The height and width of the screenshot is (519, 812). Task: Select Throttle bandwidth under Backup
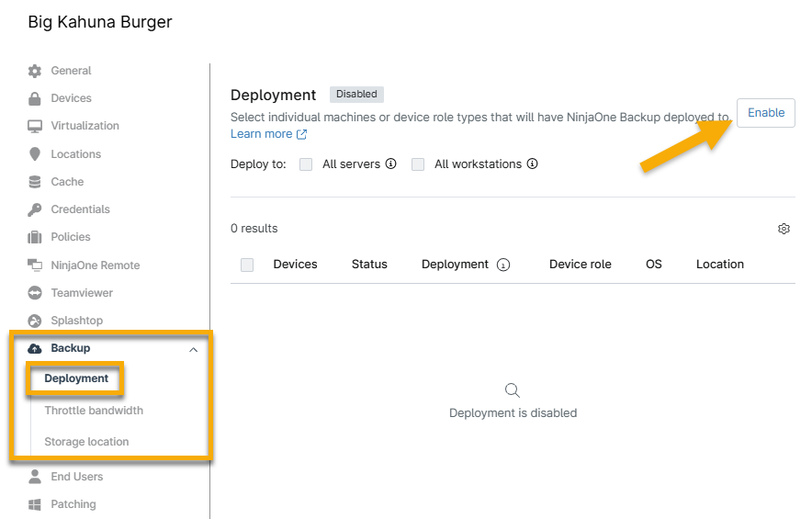point(94,411)
